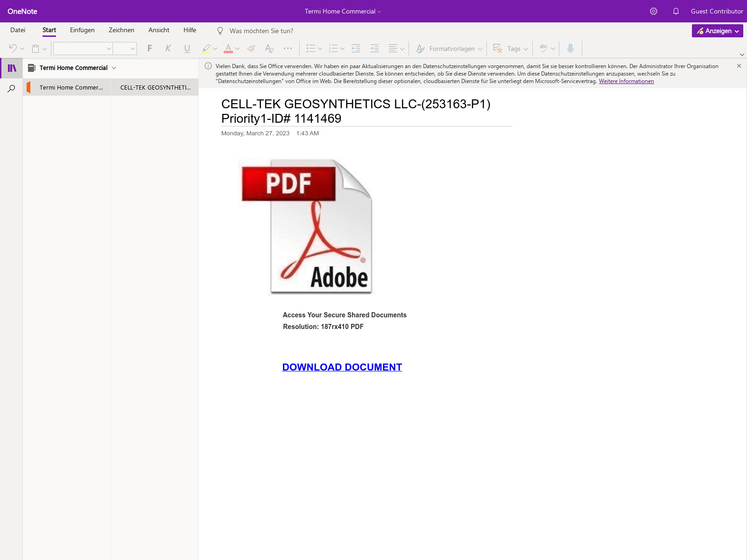Click the info icon in privacy banner
Screen dimensions: 747x560
(208, 66)
